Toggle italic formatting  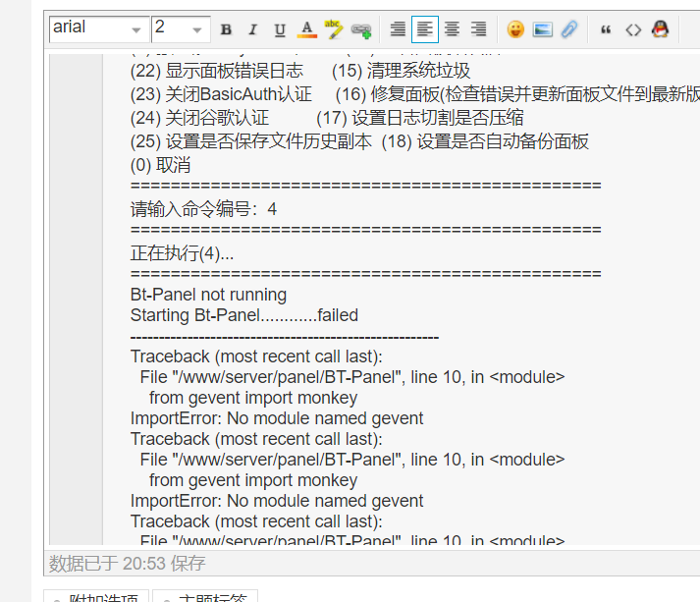[x=253, y=29]
